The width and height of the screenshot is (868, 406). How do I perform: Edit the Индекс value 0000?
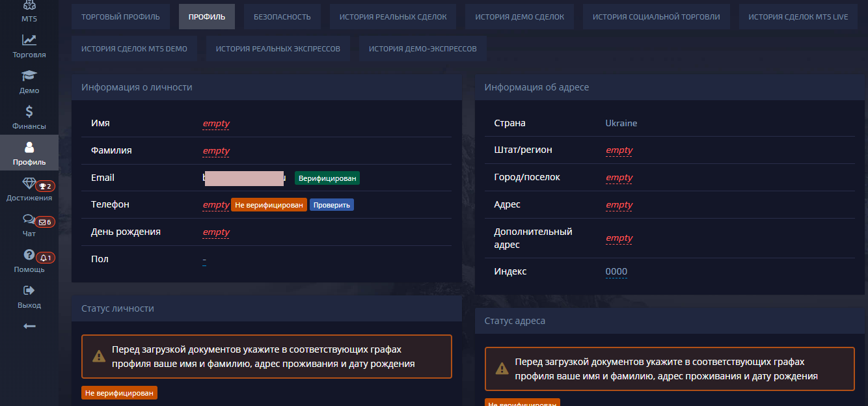pos(616,272)
